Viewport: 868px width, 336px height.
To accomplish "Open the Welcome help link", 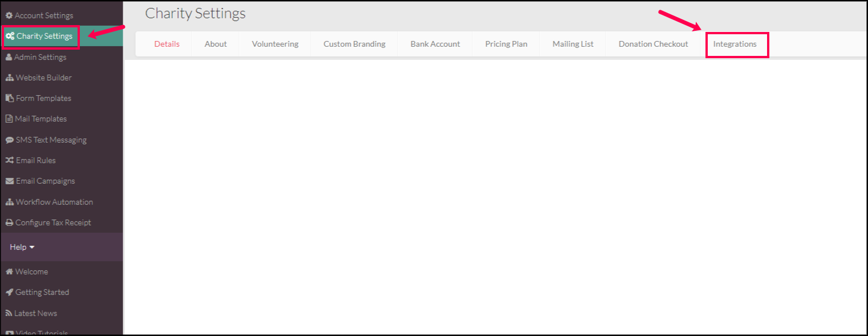I will point(32,272).
